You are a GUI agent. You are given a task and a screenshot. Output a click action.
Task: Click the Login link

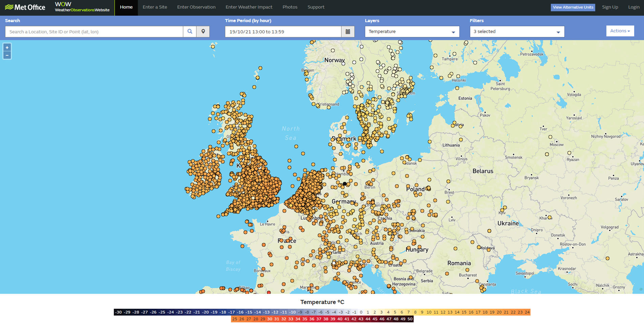633,7
